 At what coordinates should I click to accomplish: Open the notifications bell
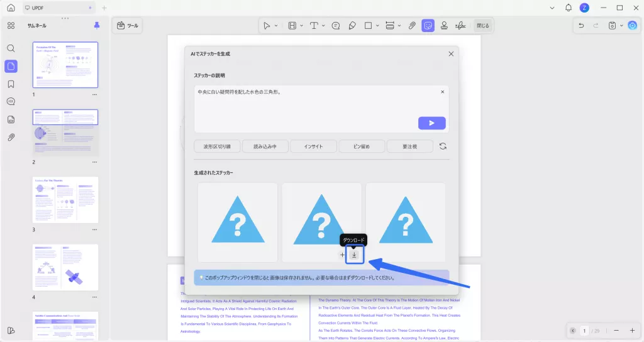[x=569, y=8]
